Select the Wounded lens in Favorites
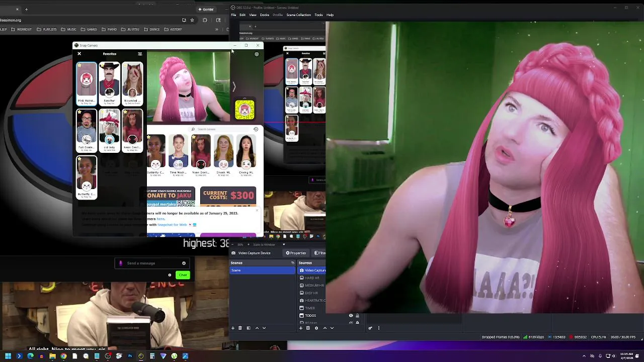The height and width of the screenshot is (362, 644). pyautogui.click(x=132, y=83)
